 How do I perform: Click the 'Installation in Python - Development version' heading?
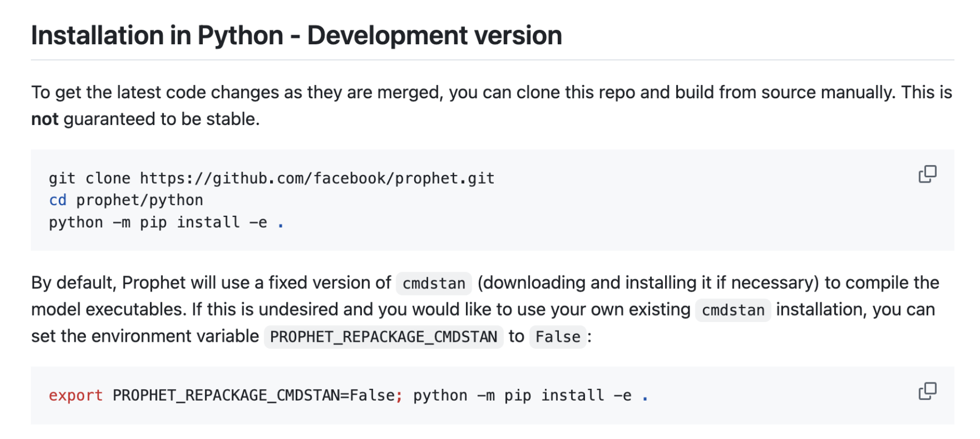click(x=296, y=36)
